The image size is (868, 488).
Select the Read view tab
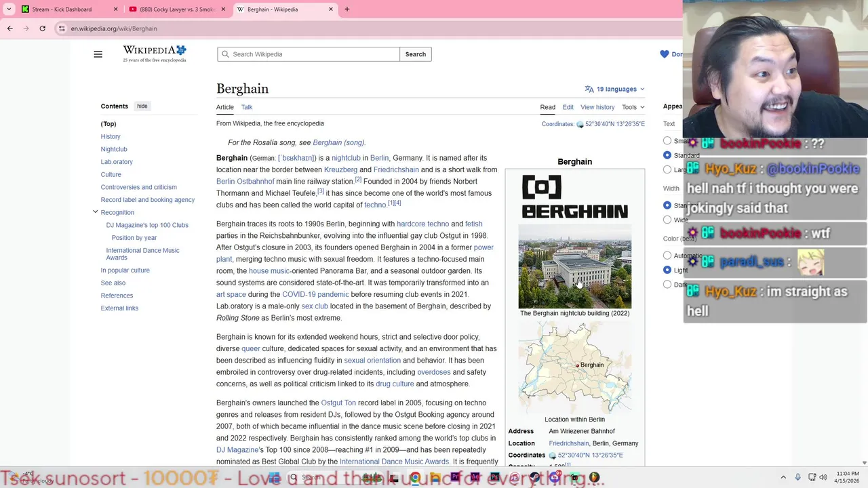coord(547,107)
